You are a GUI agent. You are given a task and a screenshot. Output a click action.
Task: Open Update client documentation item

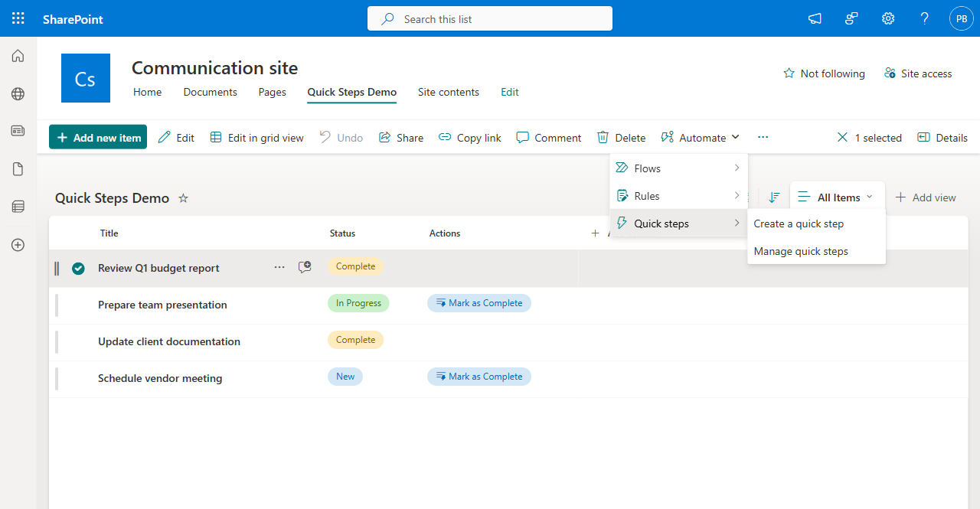point(169,341)
